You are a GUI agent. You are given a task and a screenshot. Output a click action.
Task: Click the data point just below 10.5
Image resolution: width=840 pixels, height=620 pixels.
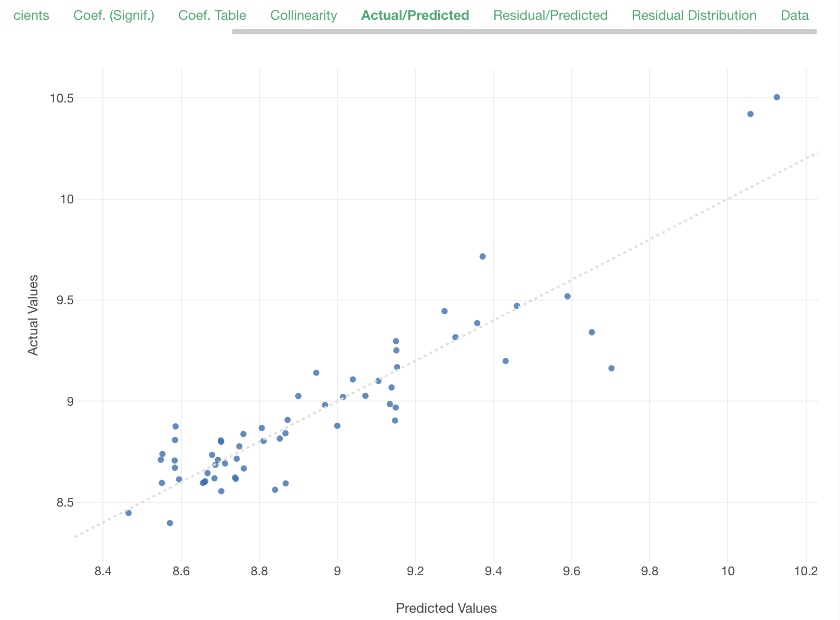tap(750, 114)
